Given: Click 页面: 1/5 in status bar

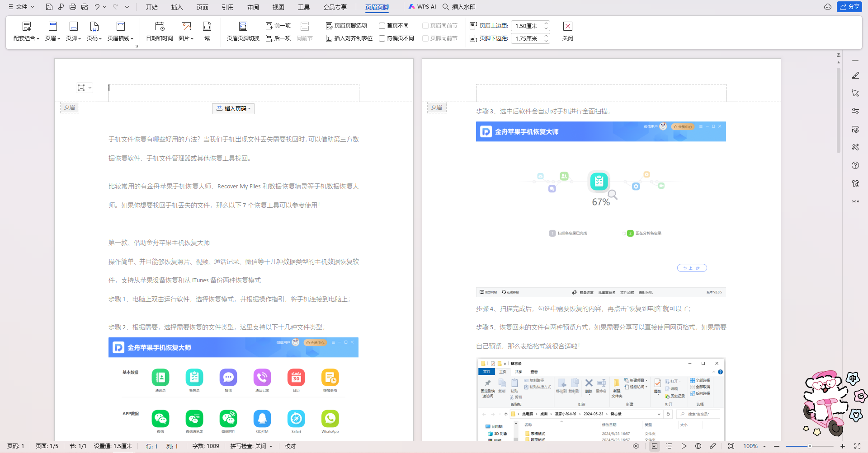Looking at the screenshot, I should 47,446.
